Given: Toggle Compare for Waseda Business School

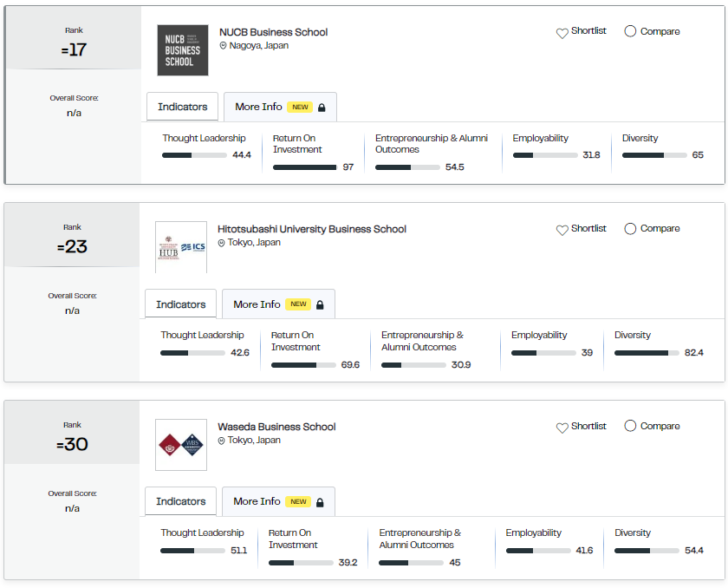Looking at the screenshot, I should 630,426.
